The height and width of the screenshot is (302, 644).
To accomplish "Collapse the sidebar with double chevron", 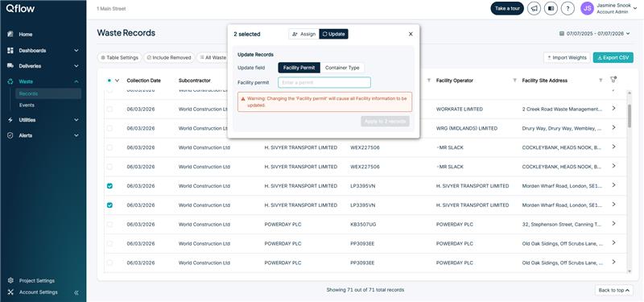I will click(76, 292).
